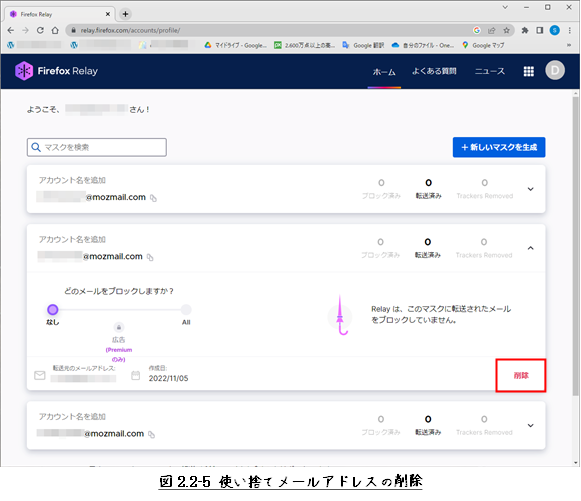Image resolution: width=581 pixels, height=501 pixels.
Task: Open the ニュース menu
Action: [x=489, y=71]
